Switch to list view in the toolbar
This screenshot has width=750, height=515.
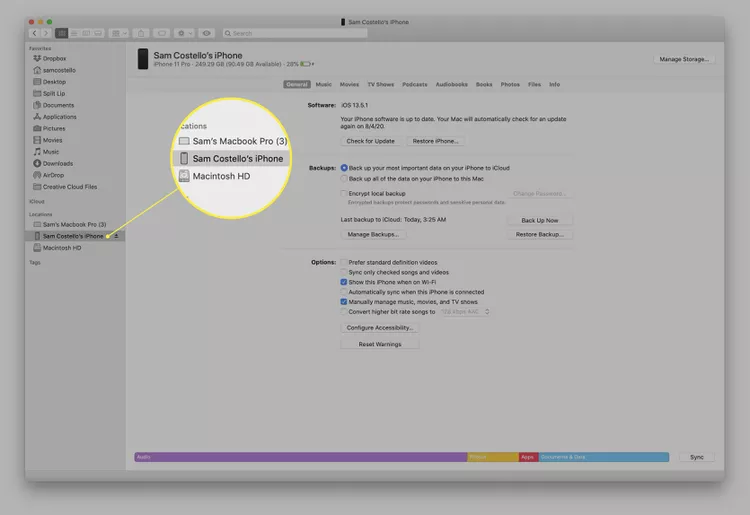click(74, 33)
